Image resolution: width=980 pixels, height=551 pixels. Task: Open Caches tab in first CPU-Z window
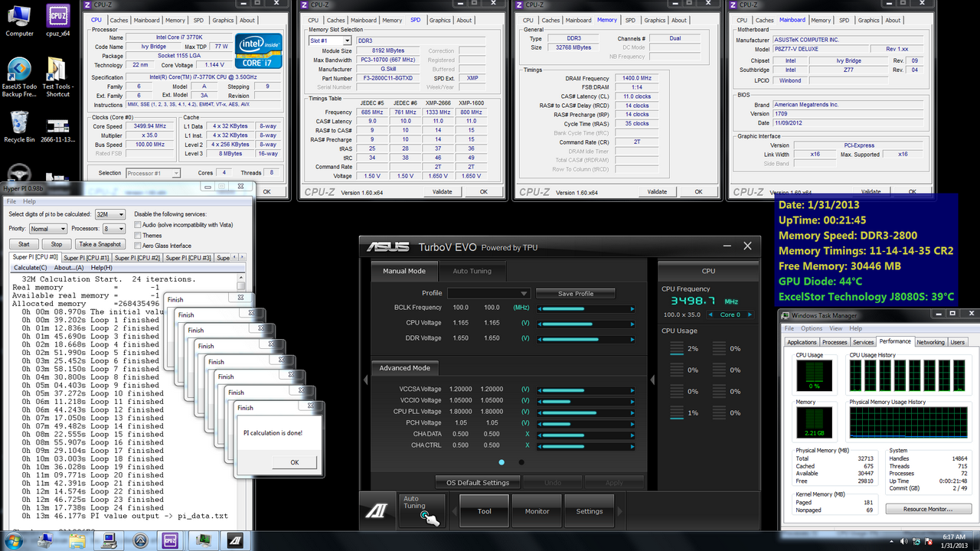(x=119, y=21)
